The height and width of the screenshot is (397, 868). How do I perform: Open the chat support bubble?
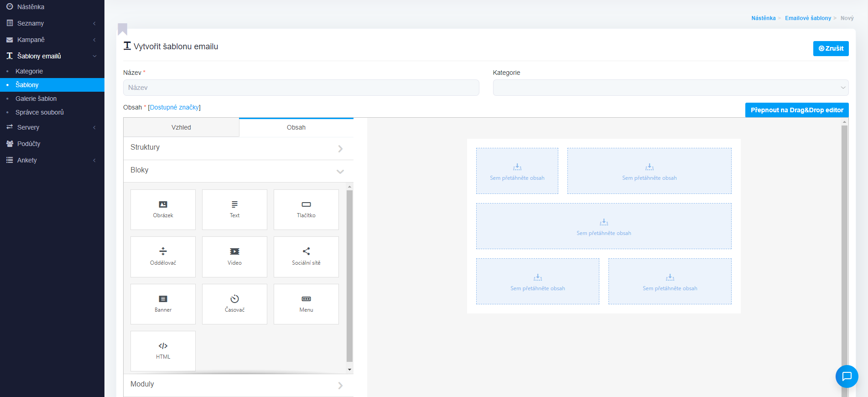coord(847,376)
